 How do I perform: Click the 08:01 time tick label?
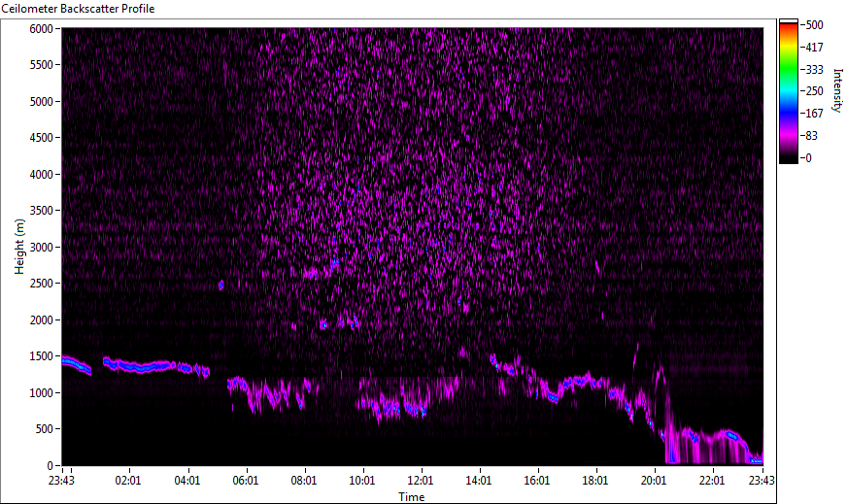(x=304, y=481)
